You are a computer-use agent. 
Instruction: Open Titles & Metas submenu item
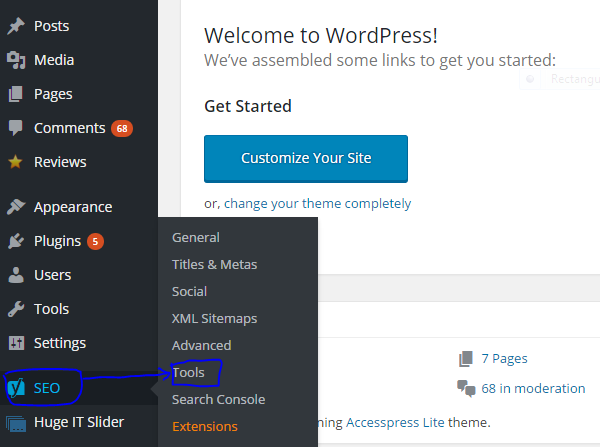pos(214,265)
